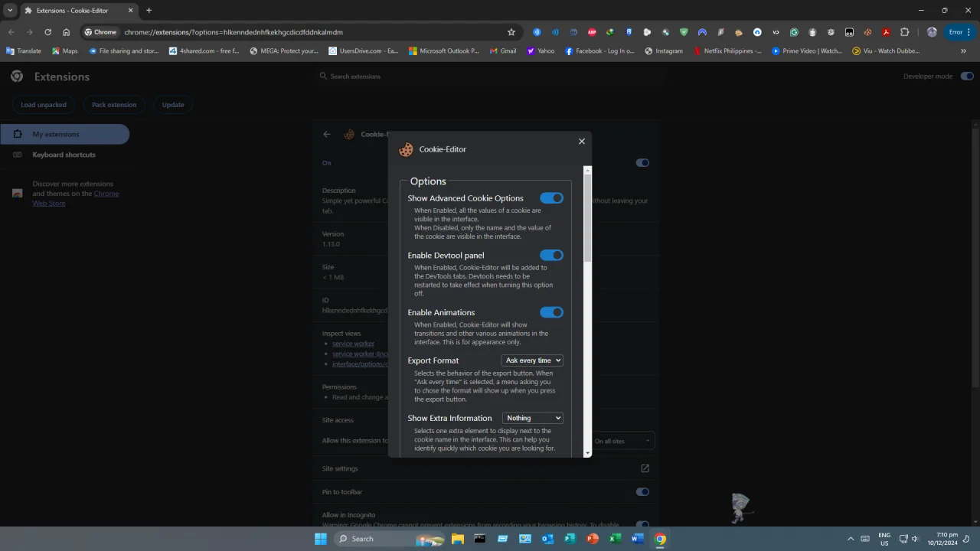This screenshot has height=551, width=980.
Task: Open the Adobe Acrobat extension icon
Action: pos(886,32)
